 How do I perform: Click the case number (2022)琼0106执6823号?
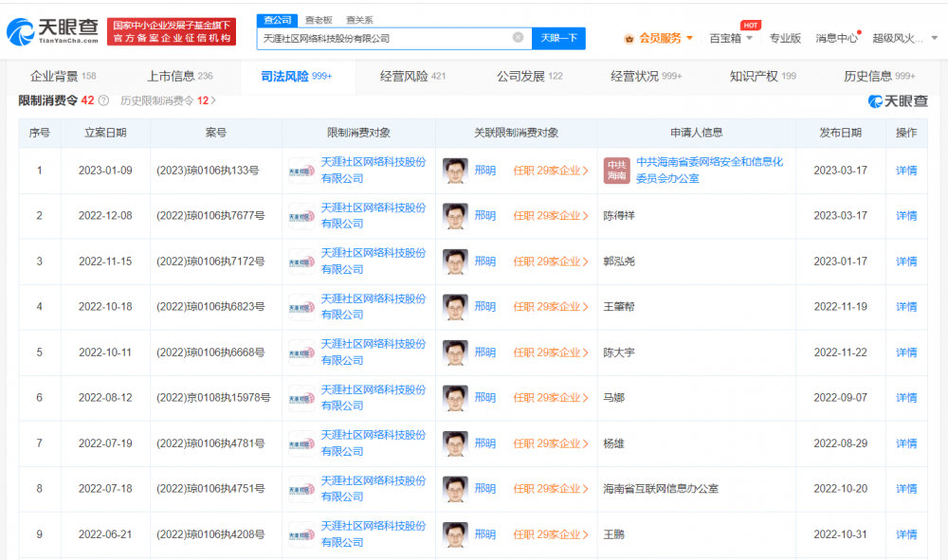click(x=210, y=307)
